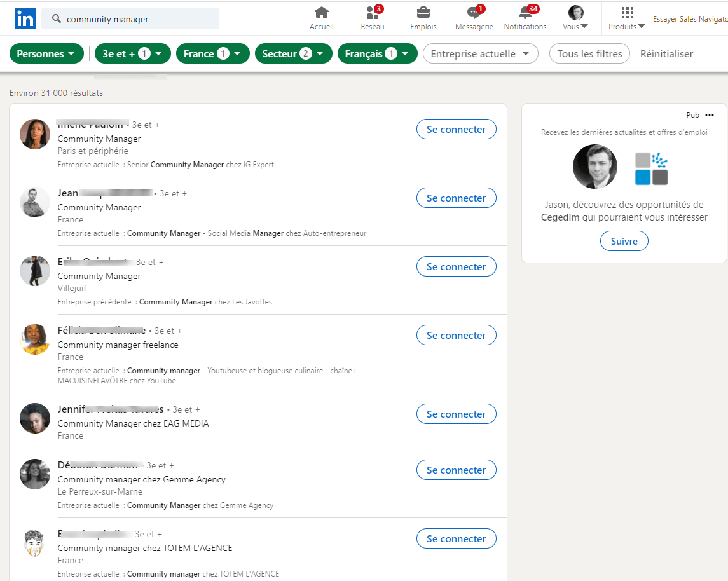Viewport: 728px width, 581px height.
Task: Open avatar of the Gemme Agency profile
Action: tap(35, 474)
